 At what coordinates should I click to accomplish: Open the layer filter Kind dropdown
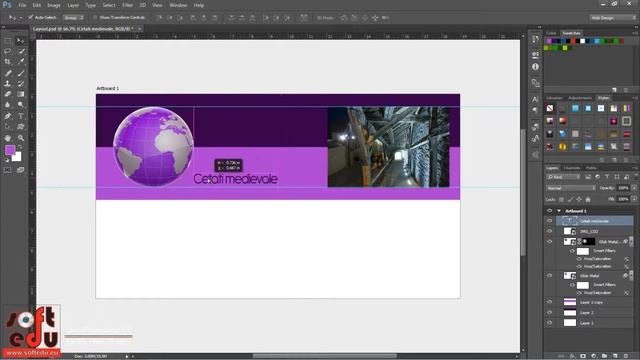click(563, 177)
